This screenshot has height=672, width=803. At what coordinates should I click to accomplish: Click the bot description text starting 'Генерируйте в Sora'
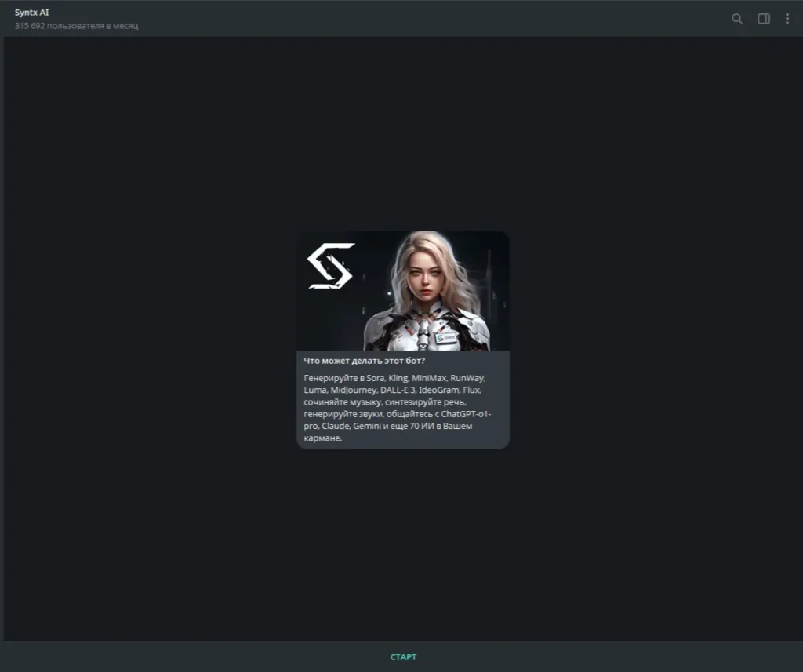[x=398, y=408]
